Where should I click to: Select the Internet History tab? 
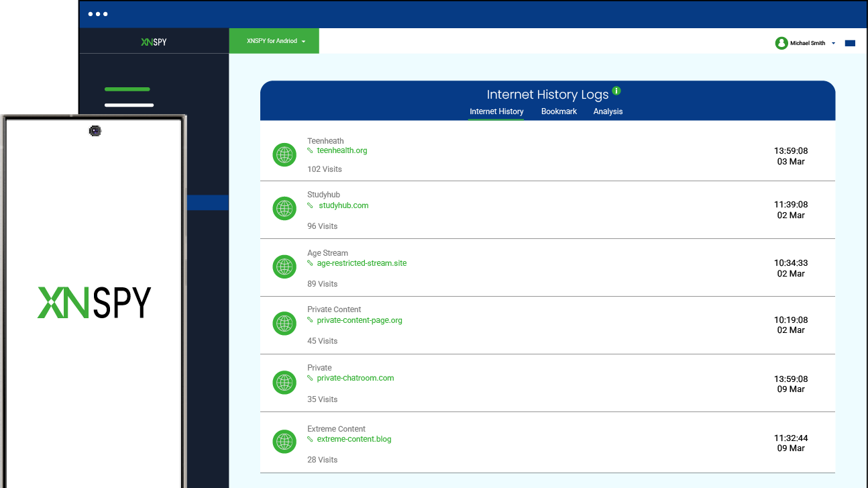[496, 111]
